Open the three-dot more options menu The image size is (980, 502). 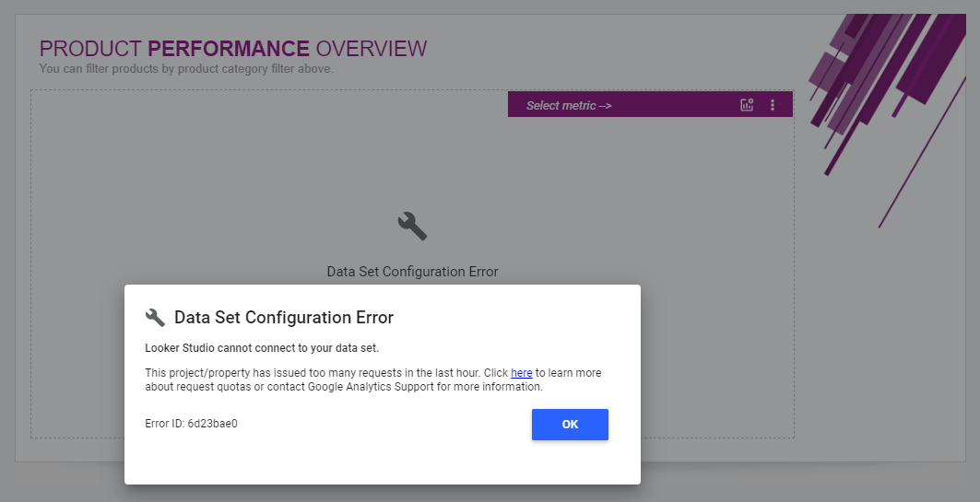[x=773, y=105]
